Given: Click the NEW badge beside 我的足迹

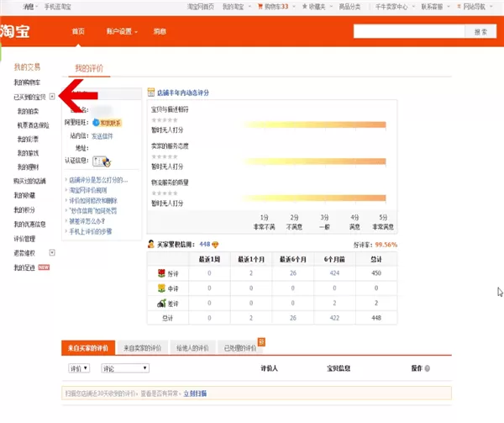Looking at the screenshot, I should point(44,267).
